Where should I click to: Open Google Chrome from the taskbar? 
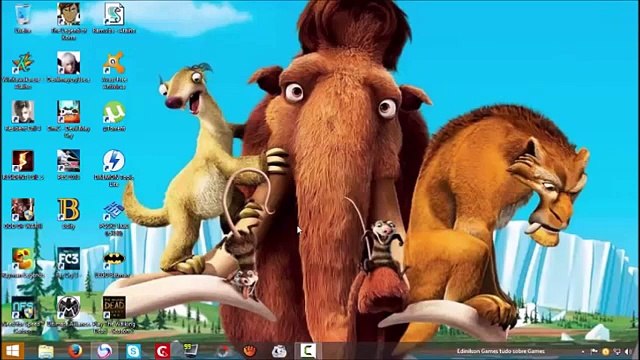pyautogui.click(x=223, y=351)
